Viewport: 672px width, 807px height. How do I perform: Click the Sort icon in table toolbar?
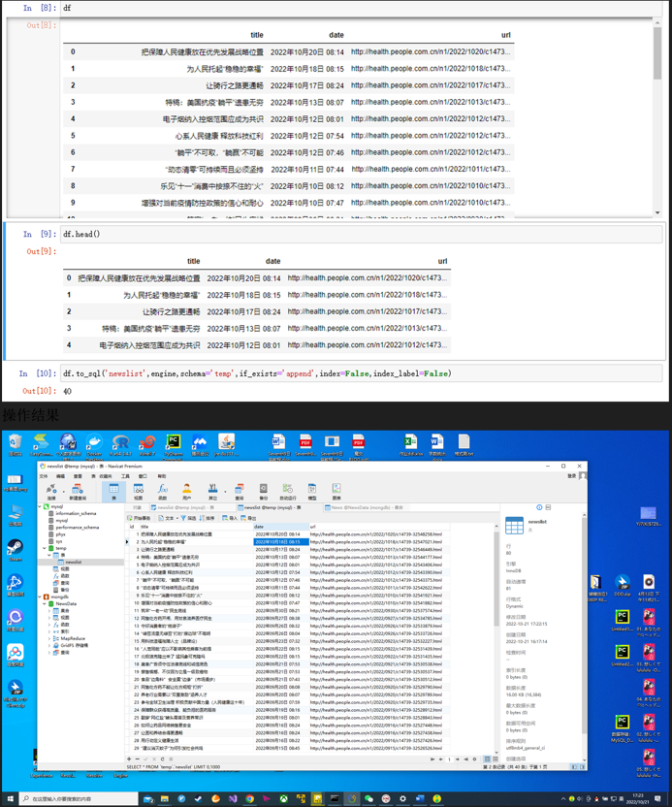(207, 518)
